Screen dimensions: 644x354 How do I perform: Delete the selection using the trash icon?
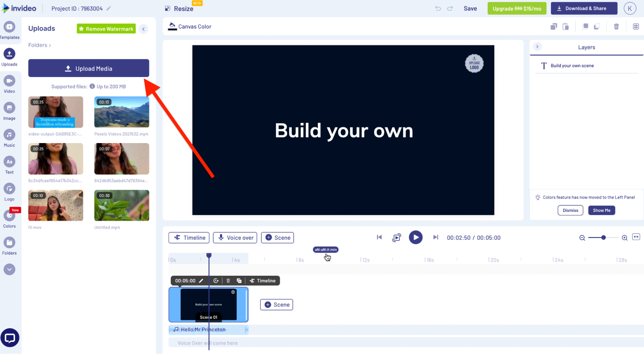click(616, 26)
